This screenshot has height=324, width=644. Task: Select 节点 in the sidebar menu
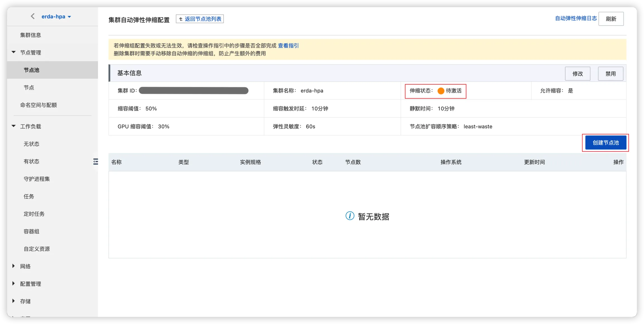click(x=29, y=87)
